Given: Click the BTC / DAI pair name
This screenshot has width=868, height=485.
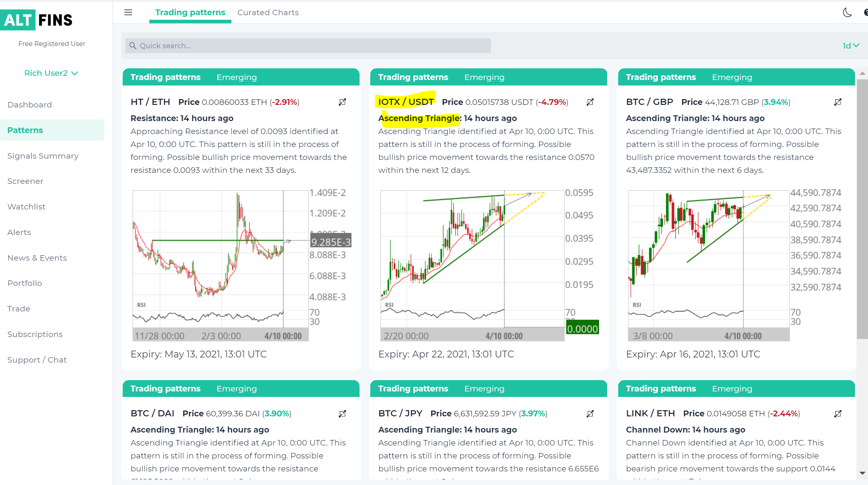Looking at the screenshot, I should tap(152, 413).
